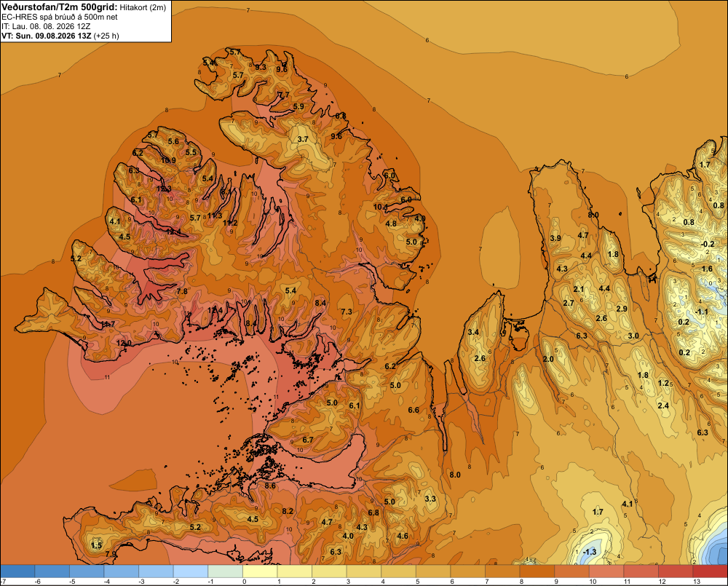
Task: Click the 'Veðurstofan/T2m 500grid:' map title
Action: (60, 7)
